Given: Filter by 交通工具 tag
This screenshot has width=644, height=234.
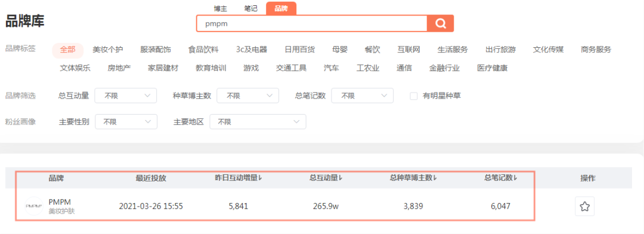Looking at the screenshot, I should pyautogui.click(x=291, y=68).
